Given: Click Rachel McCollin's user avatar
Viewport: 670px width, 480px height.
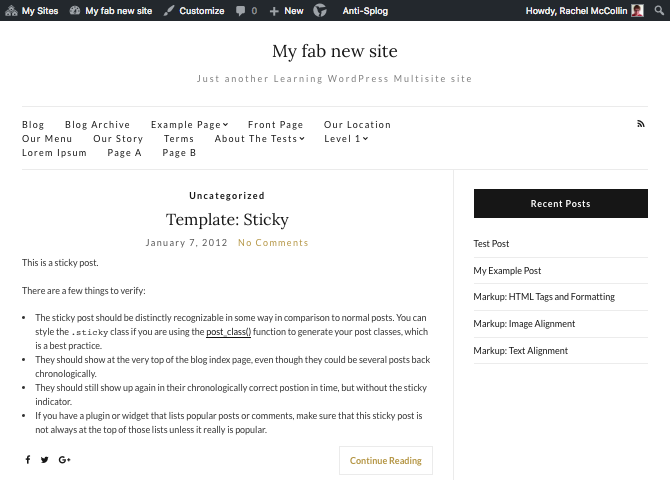Looking at the screenshot, I should click(637, 11).
